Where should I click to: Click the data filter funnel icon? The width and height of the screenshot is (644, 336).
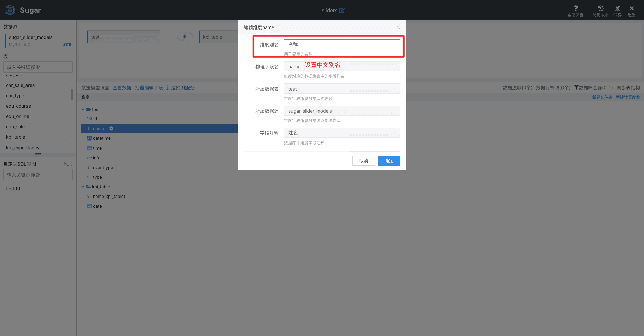pos(576,88)
